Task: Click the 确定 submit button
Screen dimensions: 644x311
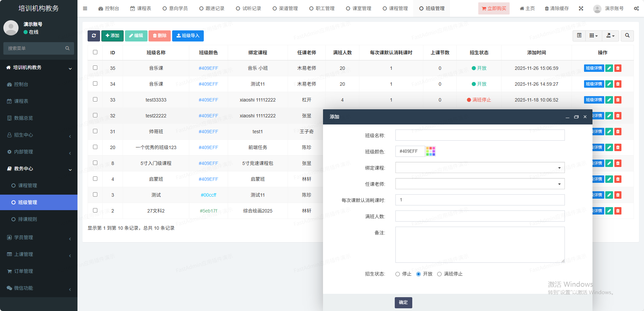Action: pyautogui.click(x=403, y=303)
